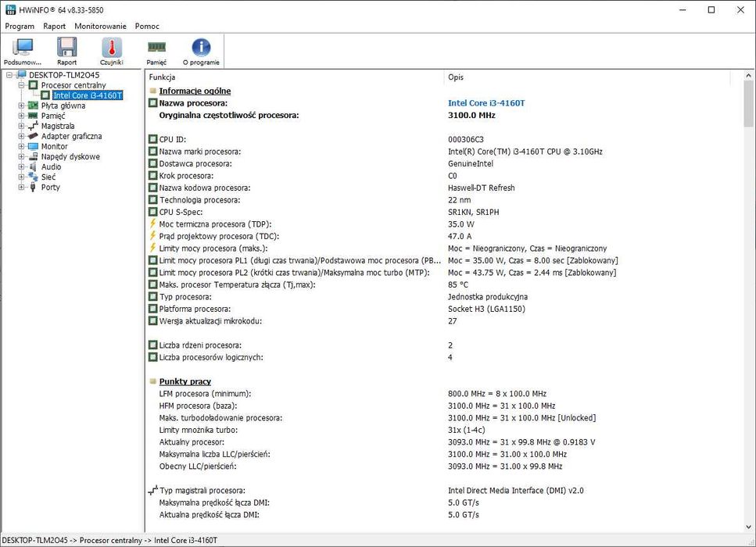Click the Raport floppy disk icon
The width and height of the screenshot is (756, 547).
pyautogui.click(x=66, y=48)
